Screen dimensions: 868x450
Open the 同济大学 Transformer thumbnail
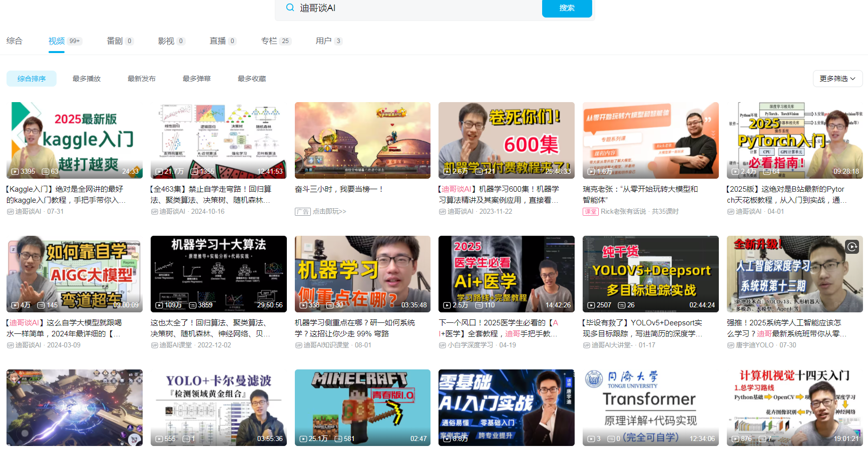(651, 407)
